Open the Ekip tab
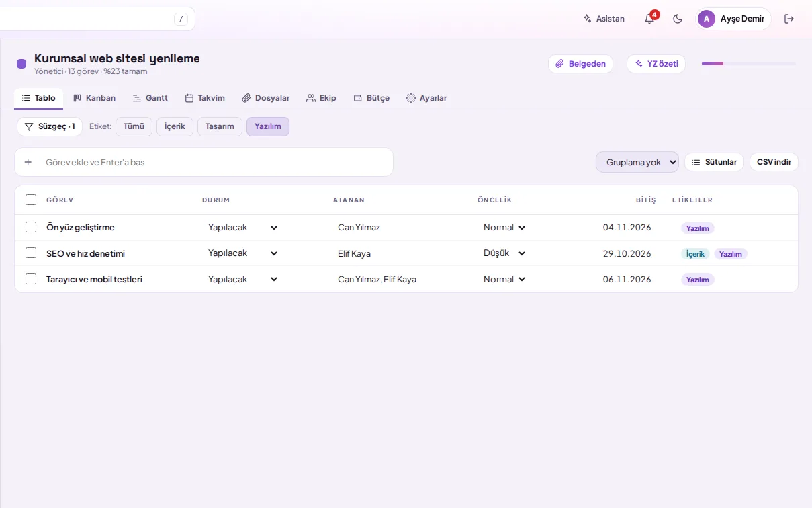Image resolution: width=812 pixels, height=508 pixels. [x=321, y=98]
